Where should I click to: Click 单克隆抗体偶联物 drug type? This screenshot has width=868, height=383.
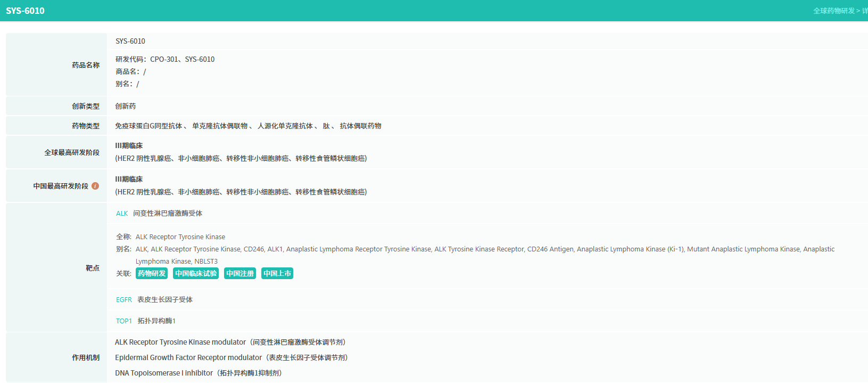point(220,126)
